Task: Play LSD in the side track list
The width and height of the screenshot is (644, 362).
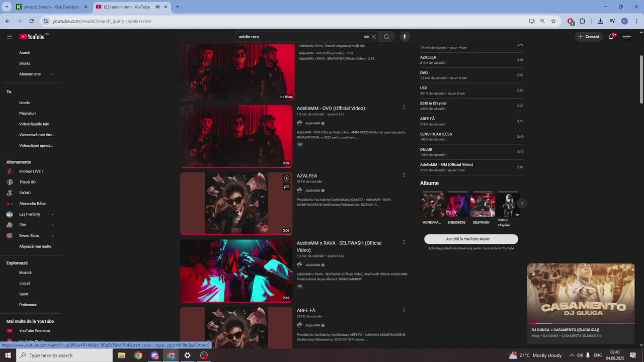Action: (x=471, y=90)
